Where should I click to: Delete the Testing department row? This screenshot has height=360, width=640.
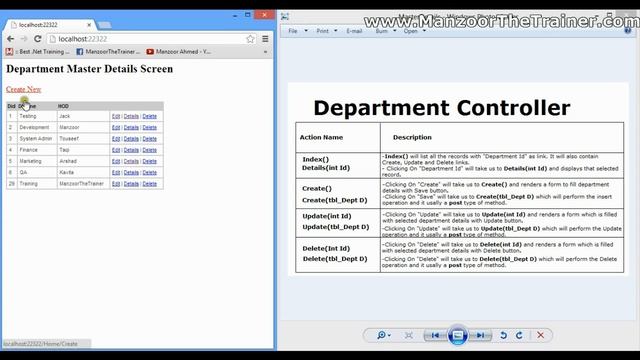(149, 116)
